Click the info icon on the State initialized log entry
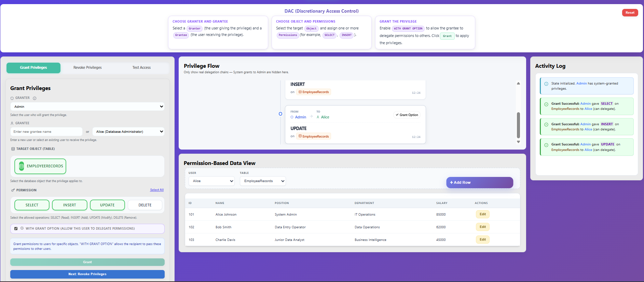The image size is (644, 282). point(546,84)
